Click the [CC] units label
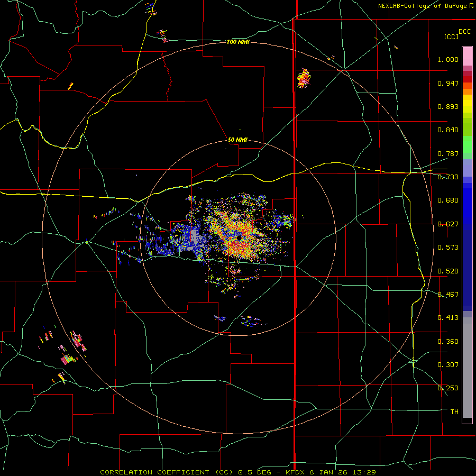 pos(451,36)
